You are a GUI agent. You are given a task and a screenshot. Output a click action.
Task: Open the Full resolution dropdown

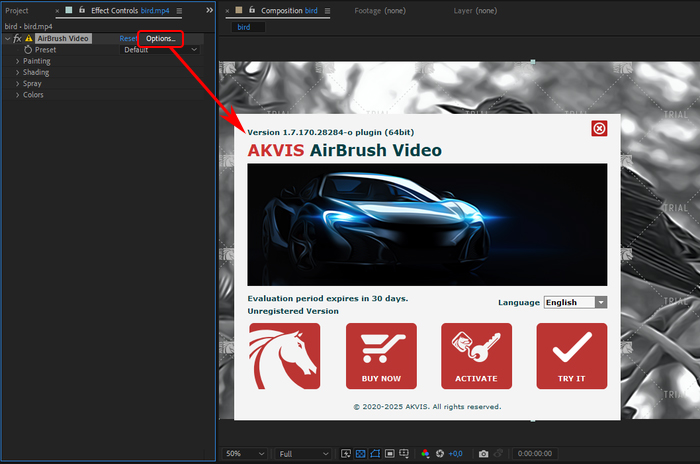(304, 454)
